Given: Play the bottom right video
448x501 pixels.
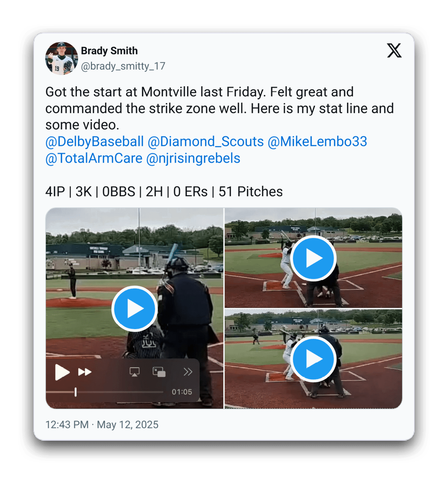Looking at the screenshot, I should click(314, 359).
